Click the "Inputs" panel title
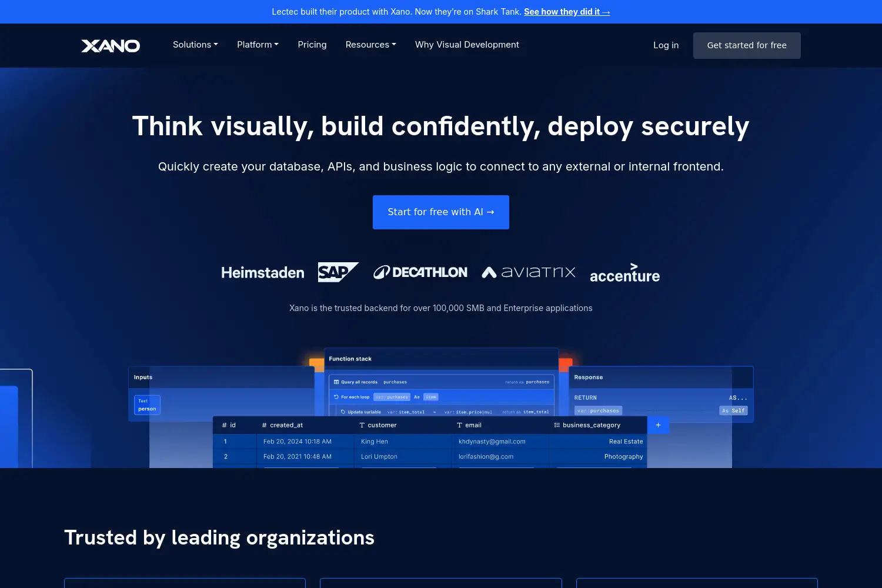This screenshot has width=882, height=588. tap(143, 377)
